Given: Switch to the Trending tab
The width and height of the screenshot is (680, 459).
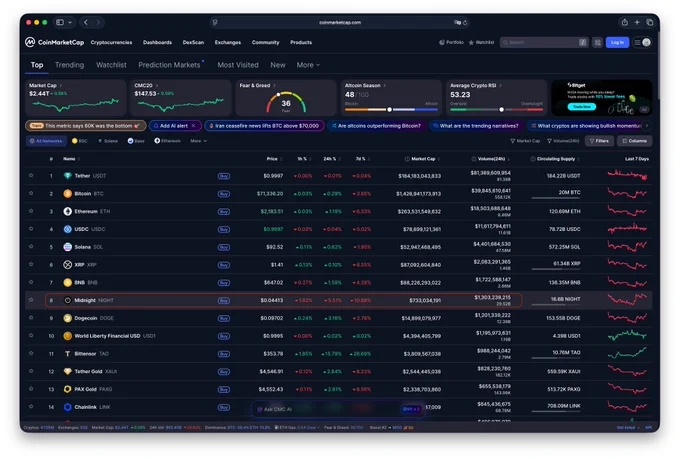Looking at the screenshot, I should coord(69,65).
